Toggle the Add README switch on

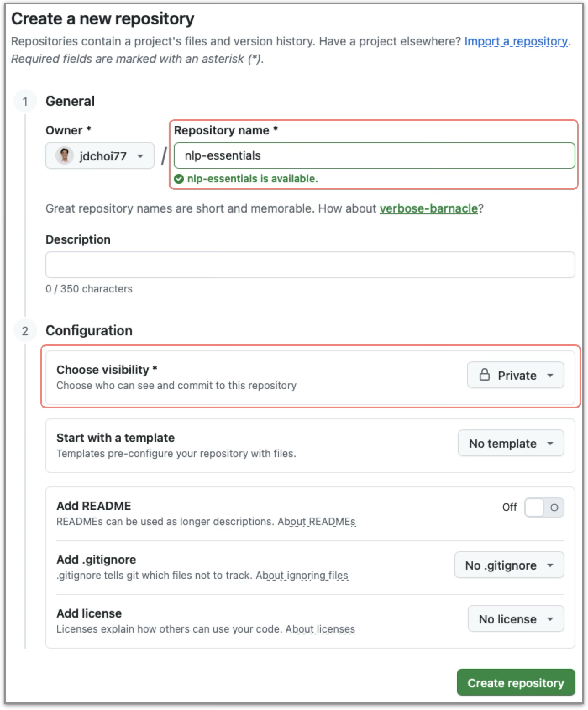coord(544,508)
